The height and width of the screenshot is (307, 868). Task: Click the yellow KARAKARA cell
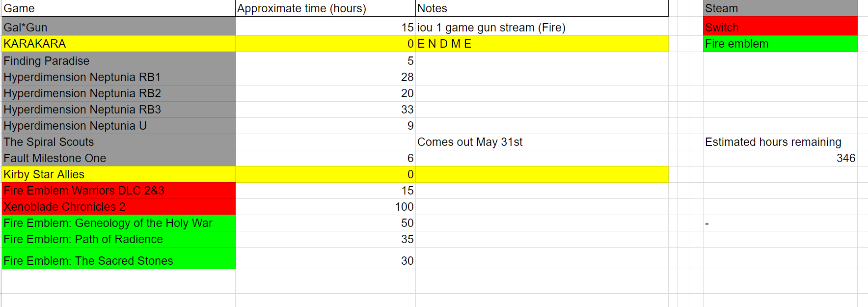[118, 44]
